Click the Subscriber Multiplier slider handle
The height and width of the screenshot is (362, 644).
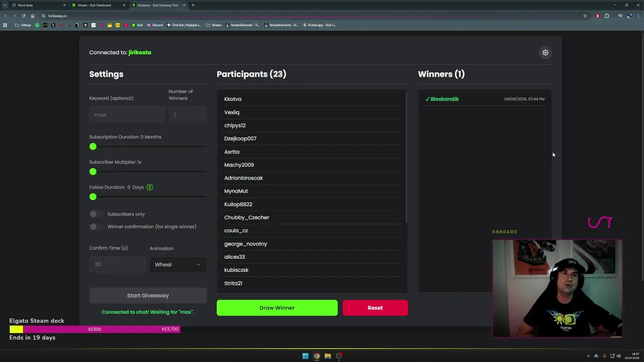coord(93,171)
